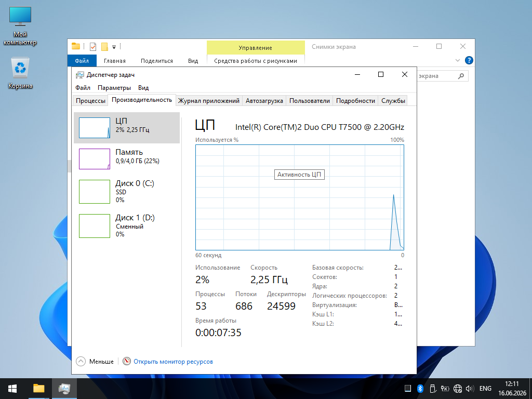This screenshot has height=399, width=532.
Task: Switch to the Журнал приложений tab
Action: (x=209, y=101)
